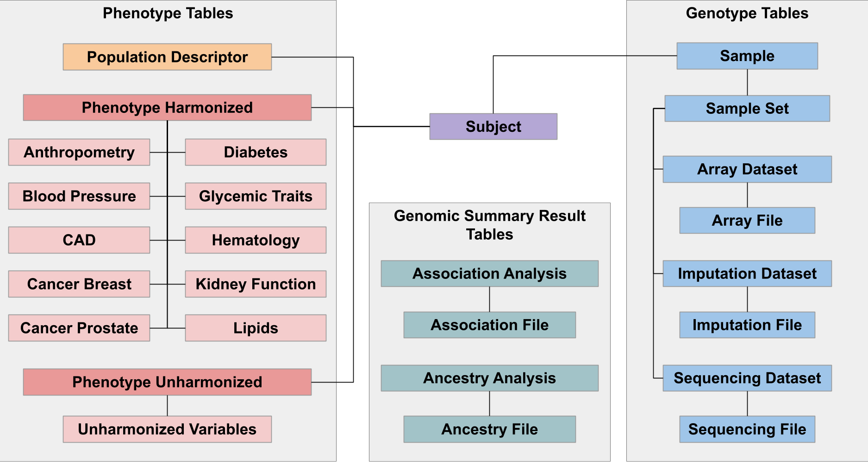Click the Cancer Prostate box
The width and height of the screenshot is (868, 463).
(x=79, y=328)
